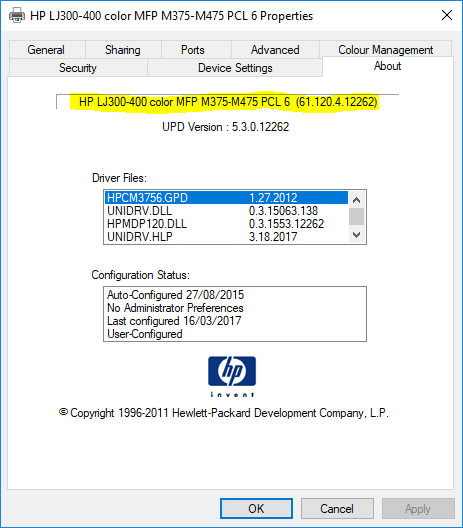Click the Hewlett-Packard copyright notice text
Image resolution: width=463 pixels, height=528 pixels.
pos(224,413)
